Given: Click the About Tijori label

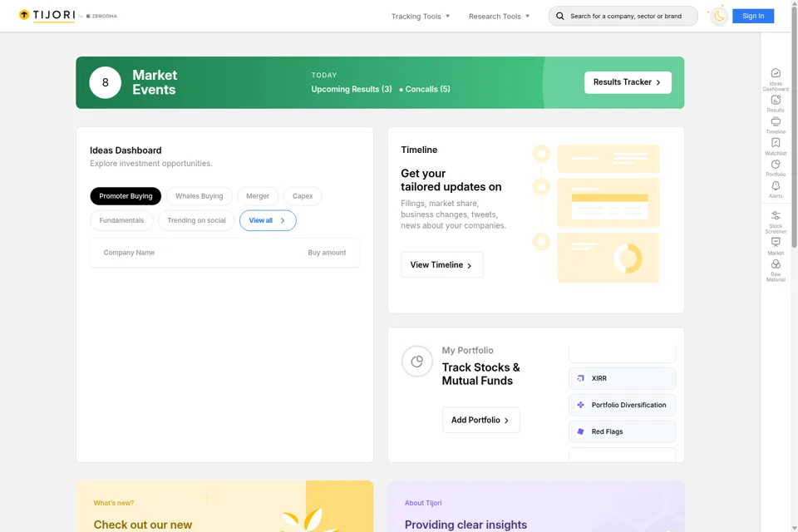Looking at the screenshot, I should tap(423, 502).
